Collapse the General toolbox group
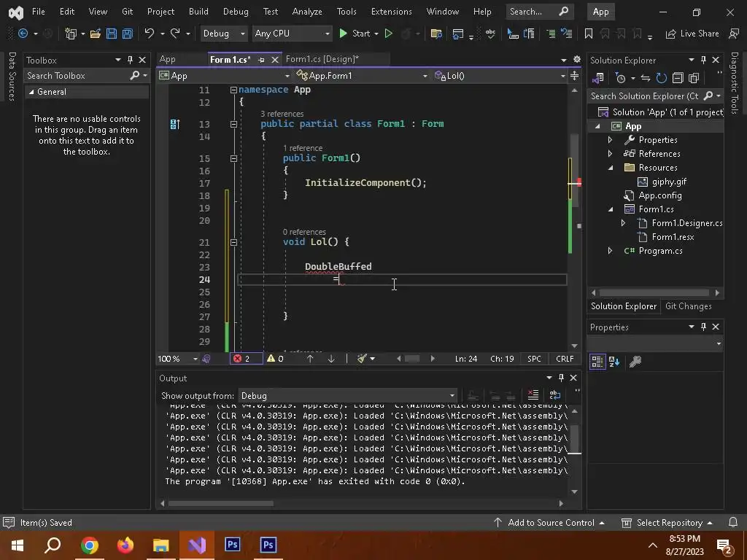The image size is (747, 560). tap(31, 92)
